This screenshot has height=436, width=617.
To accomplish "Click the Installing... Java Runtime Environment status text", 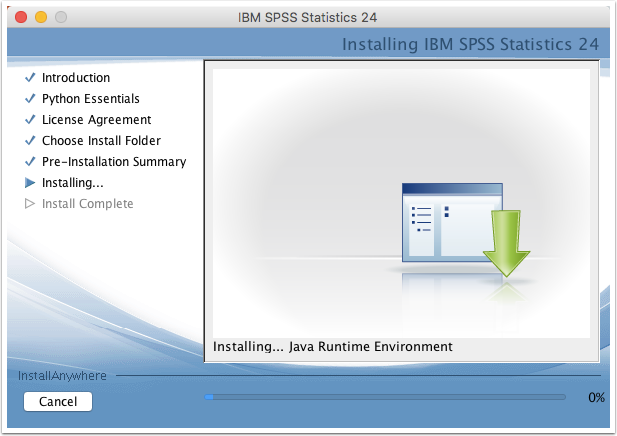I will [x=333, y=346].
